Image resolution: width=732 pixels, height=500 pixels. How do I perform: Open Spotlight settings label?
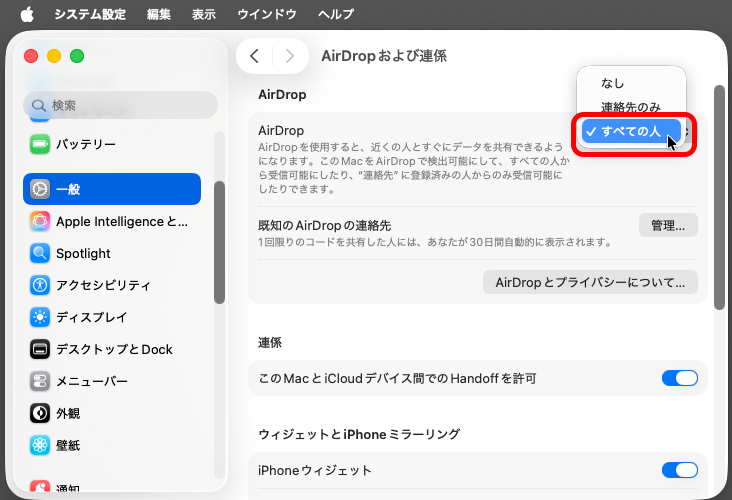click(83, 254)
